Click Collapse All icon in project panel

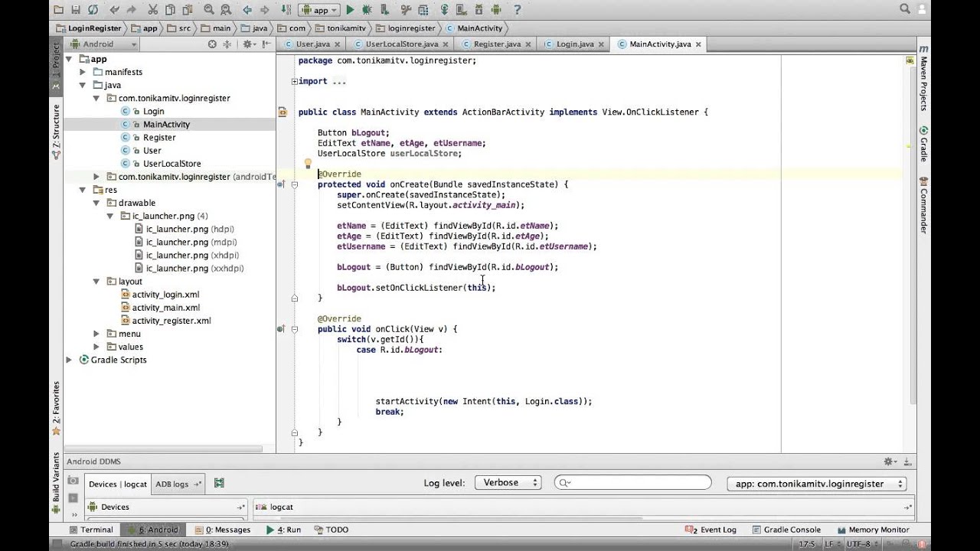click(x=229, y=44)
